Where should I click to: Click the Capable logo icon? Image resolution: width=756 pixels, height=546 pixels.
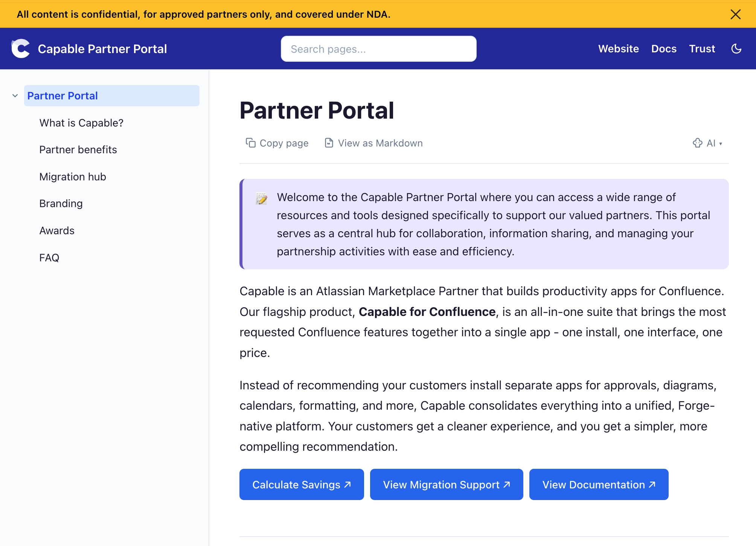[x=20, y=49]
